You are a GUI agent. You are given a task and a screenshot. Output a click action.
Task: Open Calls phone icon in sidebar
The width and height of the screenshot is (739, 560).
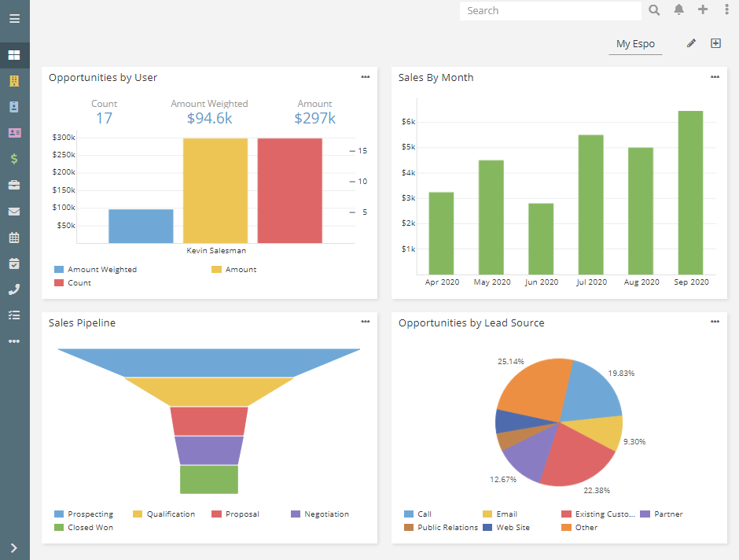tap(14, 289)
